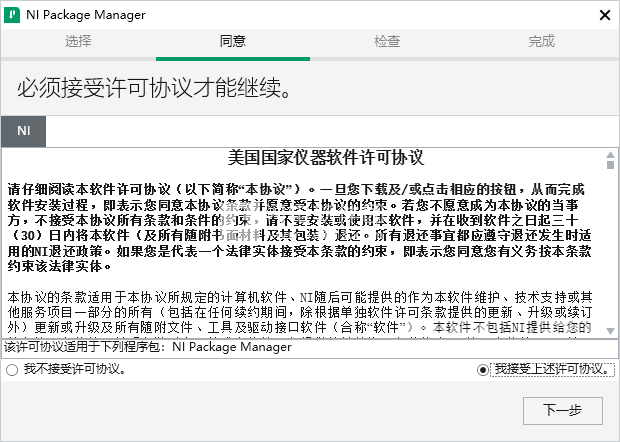Select the "我不接受许可协议" radio button
Image resolution: width=620 pixels, height=442 pixels.
coord(11,369)
